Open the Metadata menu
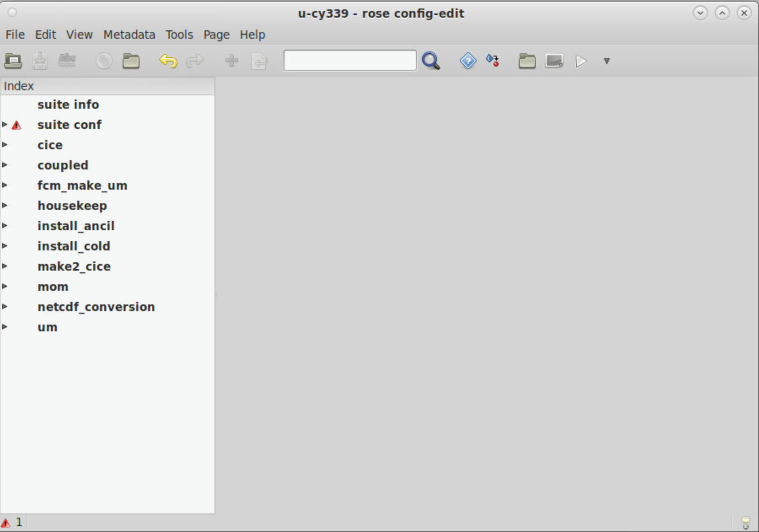Viewport: 759px width, 532px height. [129, 35]
